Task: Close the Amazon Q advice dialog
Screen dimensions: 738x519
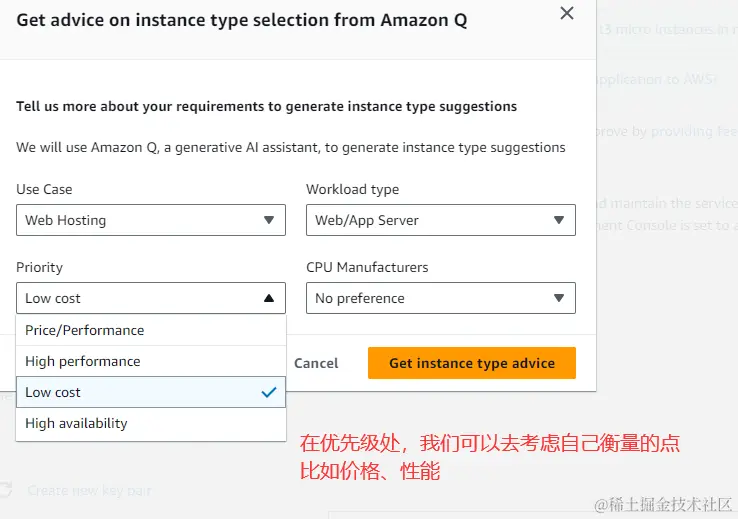Action: point(567,14)
